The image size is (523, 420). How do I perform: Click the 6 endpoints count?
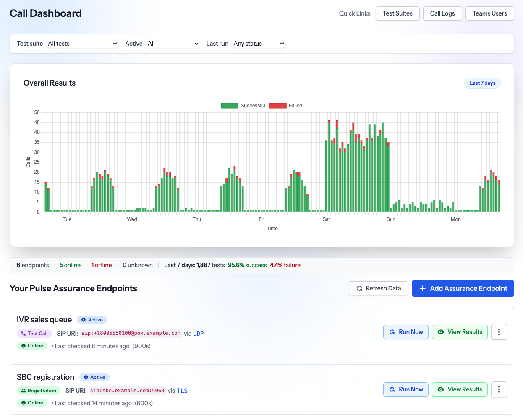33,265
